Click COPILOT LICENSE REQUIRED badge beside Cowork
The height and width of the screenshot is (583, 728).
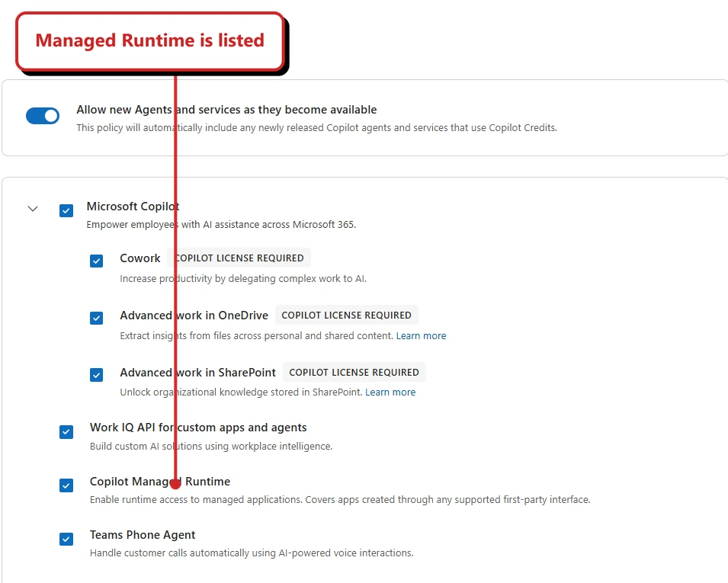tap(239, 258)
